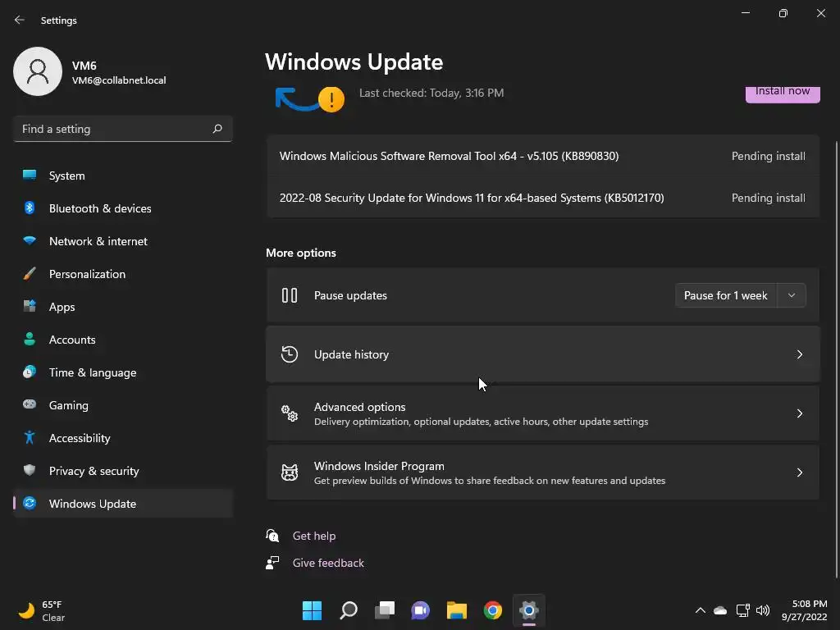Select Network & internet in sidebar
Screen dimensions: 840x630
[x=123, y=241]
